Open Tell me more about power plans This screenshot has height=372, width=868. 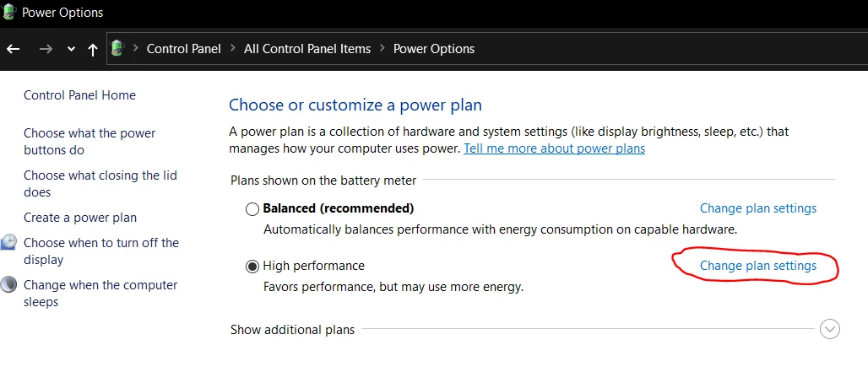click(x=554, y=148)
